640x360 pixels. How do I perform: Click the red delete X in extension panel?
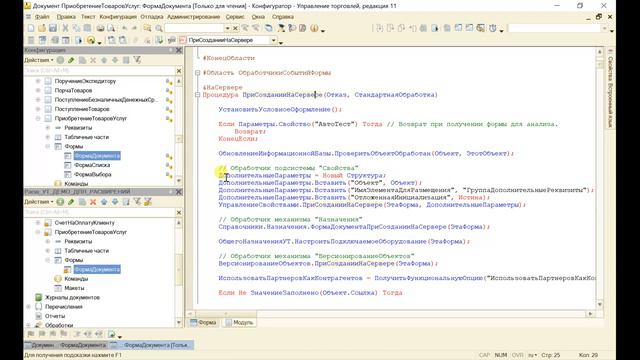click(x=93, y=202)
